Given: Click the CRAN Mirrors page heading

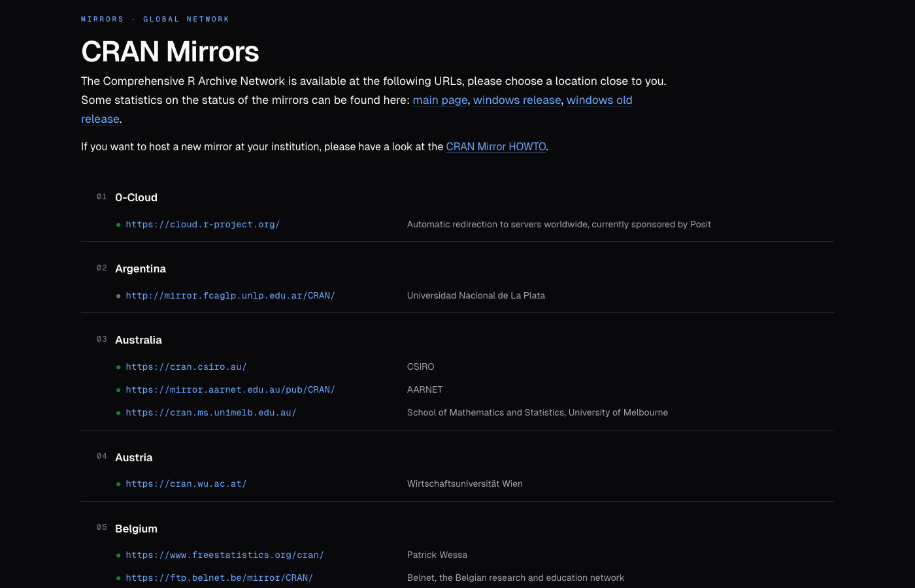Looking at the screenshot, I should (x=170, y=52).
